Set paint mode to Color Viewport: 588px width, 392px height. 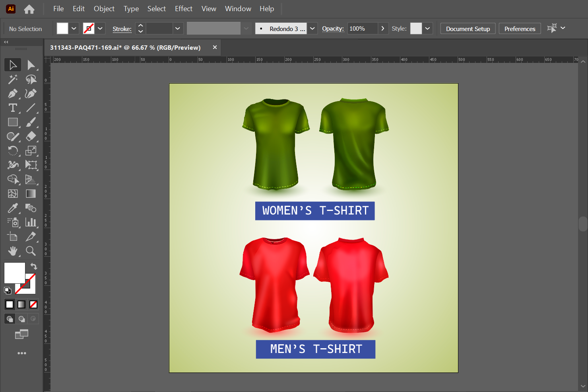tap(10, 304)
